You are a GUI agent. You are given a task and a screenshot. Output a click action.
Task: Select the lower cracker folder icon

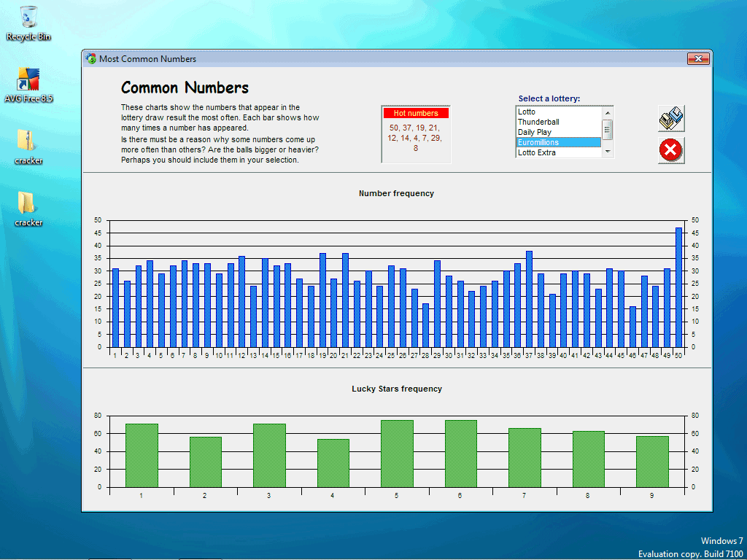tap(26, 202)
